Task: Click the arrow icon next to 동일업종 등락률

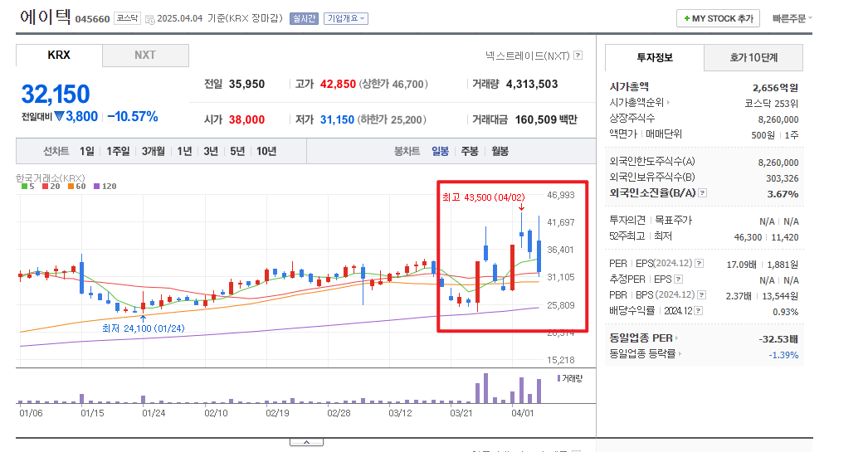Action: (x=680, y=353)
